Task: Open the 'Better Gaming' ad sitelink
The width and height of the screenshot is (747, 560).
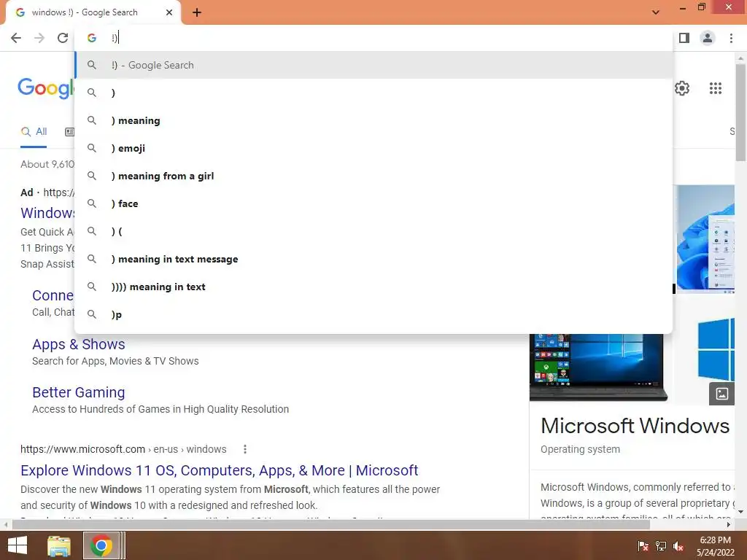Action: [79, 392]
